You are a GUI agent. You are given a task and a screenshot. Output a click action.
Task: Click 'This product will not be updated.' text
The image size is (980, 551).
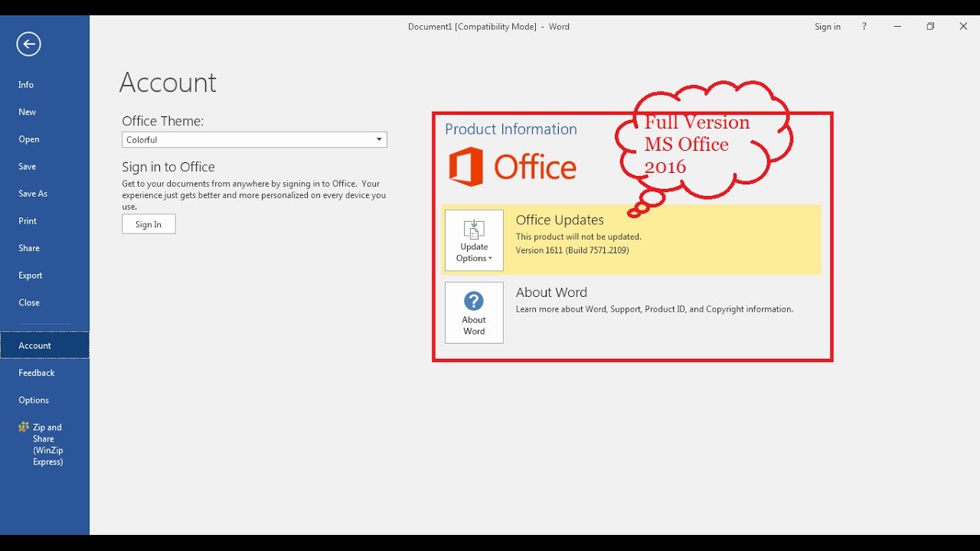(x=579, y=236)
